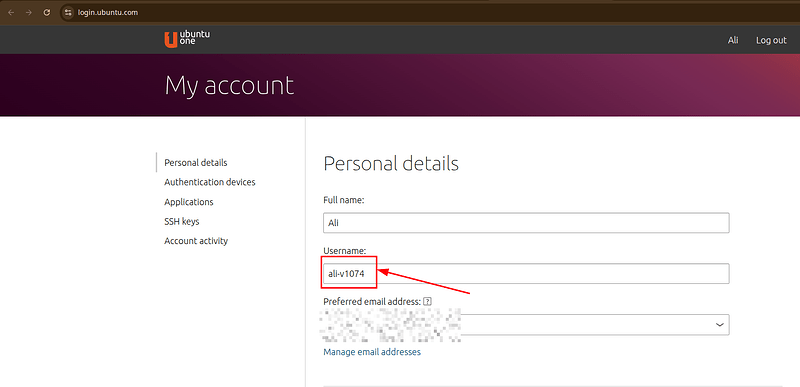The image size is (800, 387).
Task: Reload the page with the refresh icon
Action: tap(46, 13)
